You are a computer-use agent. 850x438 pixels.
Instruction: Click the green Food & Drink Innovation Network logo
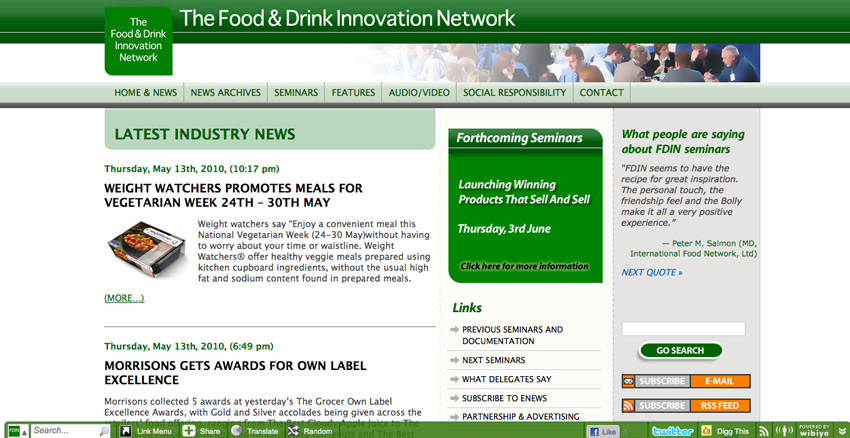138,41
